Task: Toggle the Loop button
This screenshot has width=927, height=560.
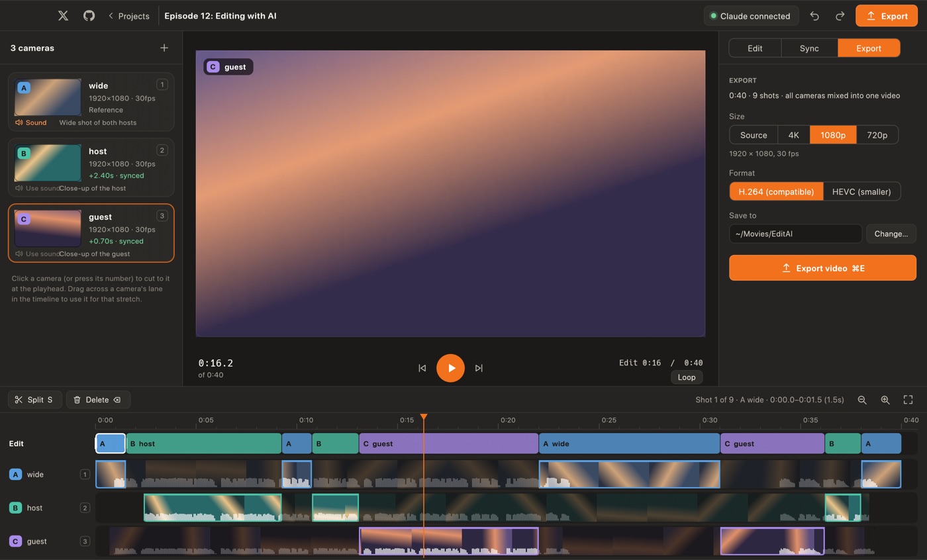Action: click(x=687, y=377)
